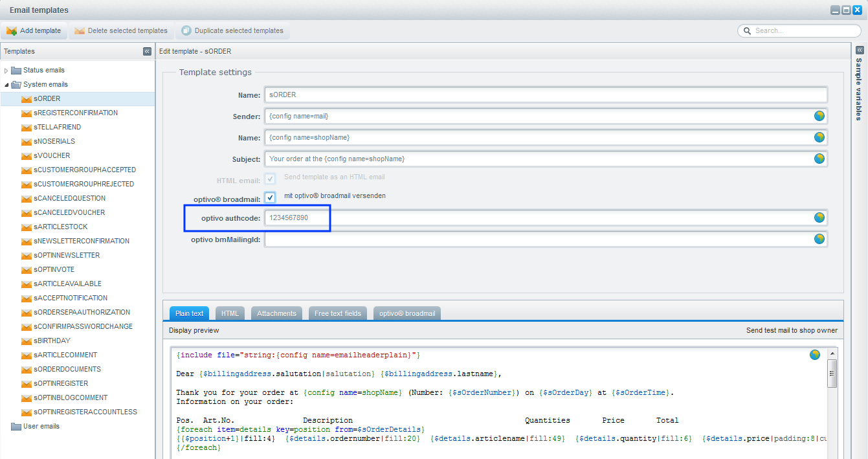Screen dimensions: 868x459
Task: Open the sARTICLECOMMENT template
Action: [x=65, y=355]
